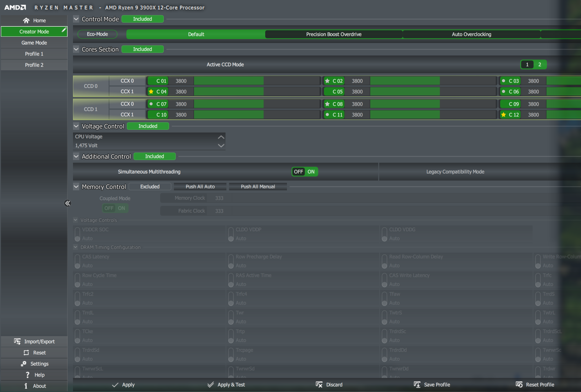Click the Eco-Mode button

(x=98, y=34)
